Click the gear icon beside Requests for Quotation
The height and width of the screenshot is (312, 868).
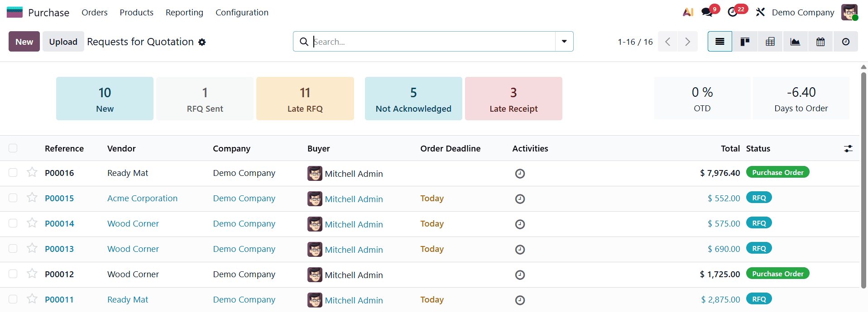[202, 42]
